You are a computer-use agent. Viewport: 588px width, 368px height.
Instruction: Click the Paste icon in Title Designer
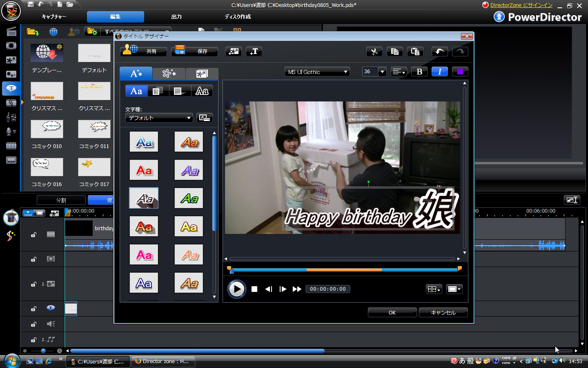415,52
